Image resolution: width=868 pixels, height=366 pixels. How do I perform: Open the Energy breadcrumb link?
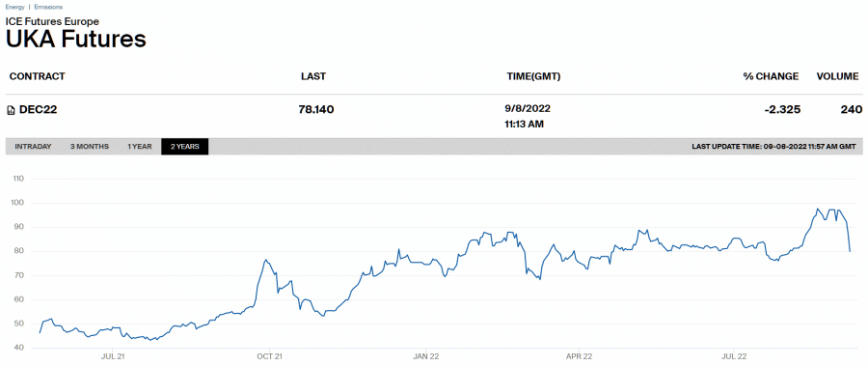(15, 7)
